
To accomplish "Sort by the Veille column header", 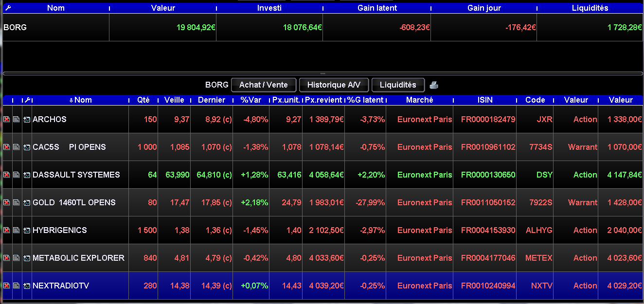I will pyautogui.click(x=174, y=100).
